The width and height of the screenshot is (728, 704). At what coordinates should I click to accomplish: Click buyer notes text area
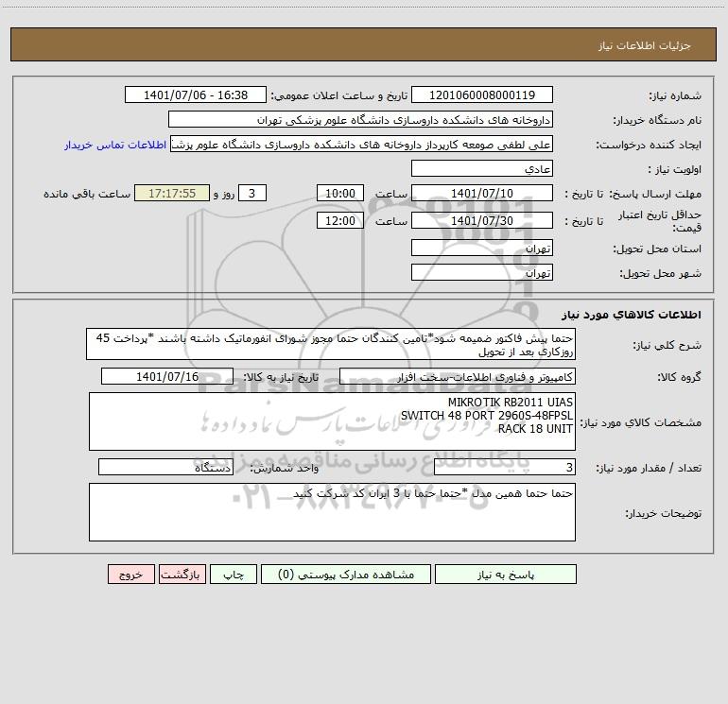(x=332, y=512)
